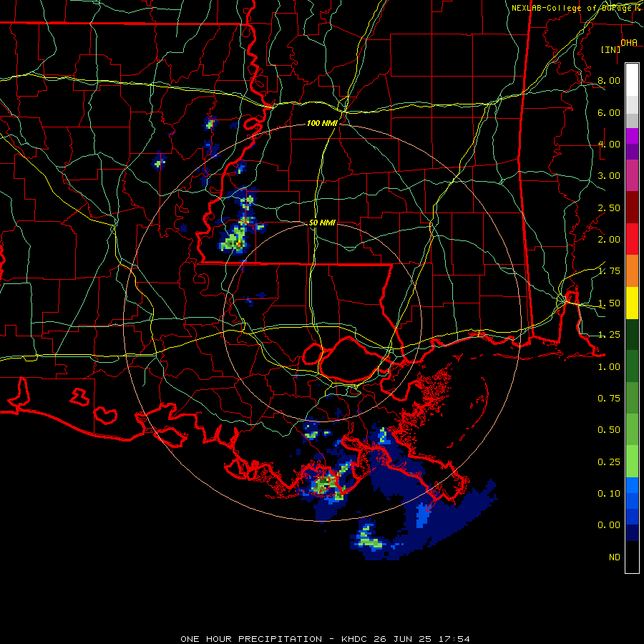
Task: Click the 0.75 legend value
Action: pos(608,399)
